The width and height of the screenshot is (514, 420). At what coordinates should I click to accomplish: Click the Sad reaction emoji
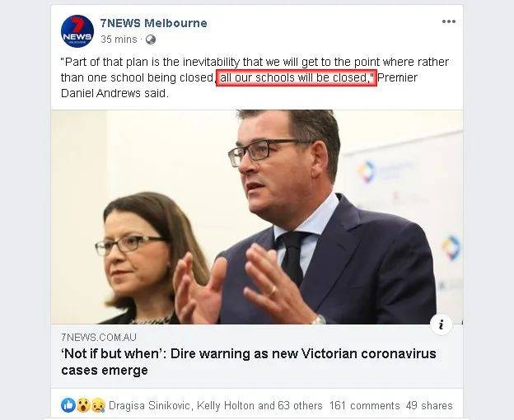pyautogui.click(x=98, y=405)
